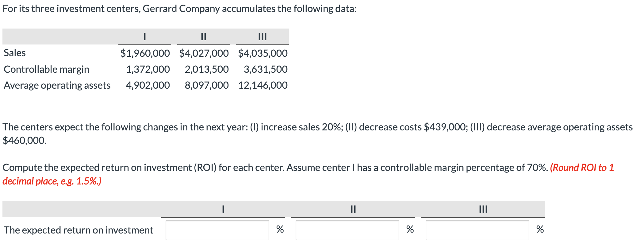Select the column header III in data table
Image resolution: width=644 pixels, height=251 pixels.
[262, 37]
